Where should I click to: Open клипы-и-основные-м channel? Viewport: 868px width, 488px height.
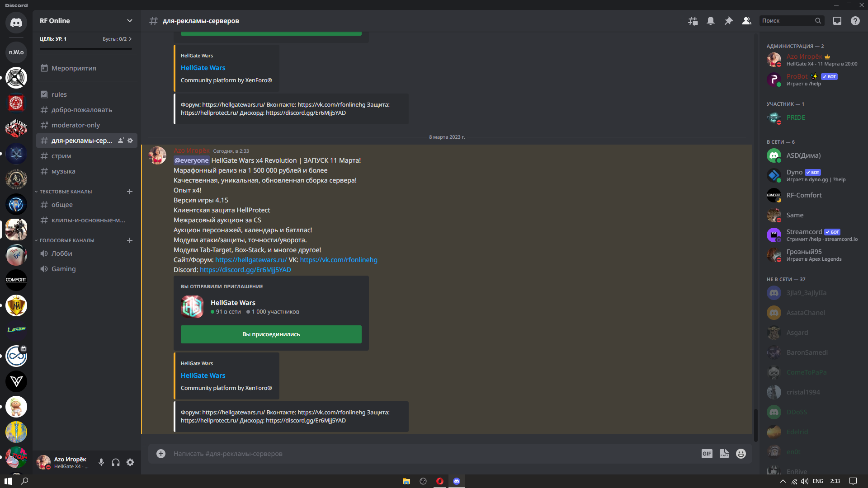tap(86, 220)
